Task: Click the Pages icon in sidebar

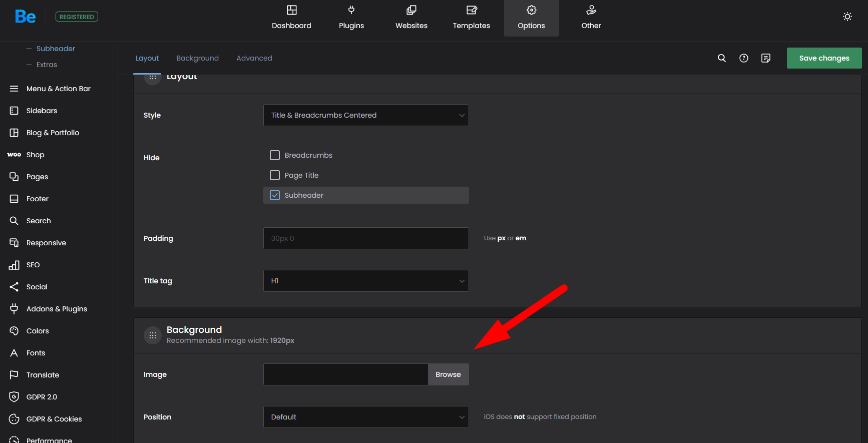Action: [14, 177]
